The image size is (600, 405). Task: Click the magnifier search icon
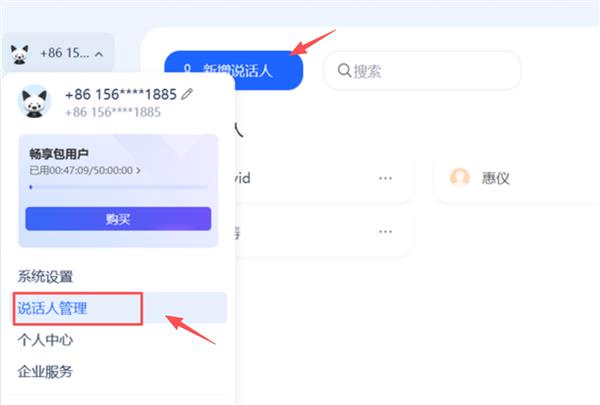coord(344,70)
